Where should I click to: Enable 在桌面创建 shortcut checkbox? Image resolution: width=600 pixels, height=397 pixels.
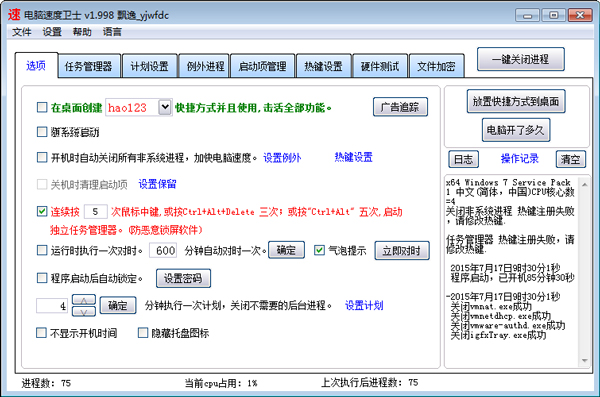[x=42, y=107]
